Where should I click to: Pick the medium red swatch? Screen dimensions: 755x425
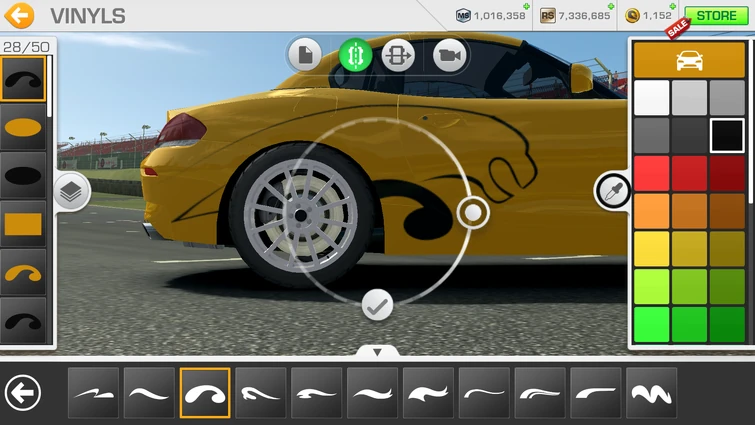tap(690, 173)
